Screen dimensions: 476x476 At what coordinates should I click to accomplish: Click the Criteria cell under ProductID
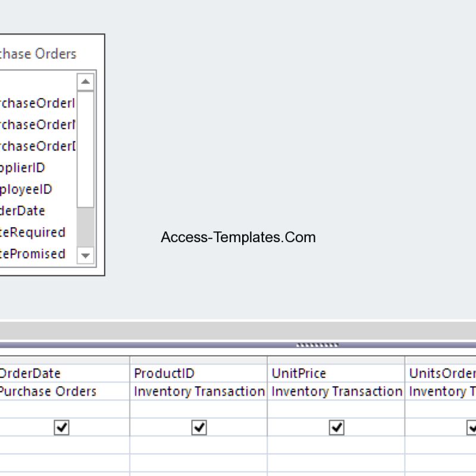point(199,445)
